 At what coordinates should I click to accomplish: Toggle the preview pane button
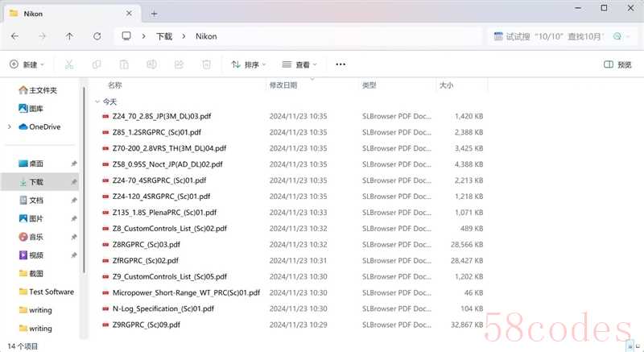point(617,64)
